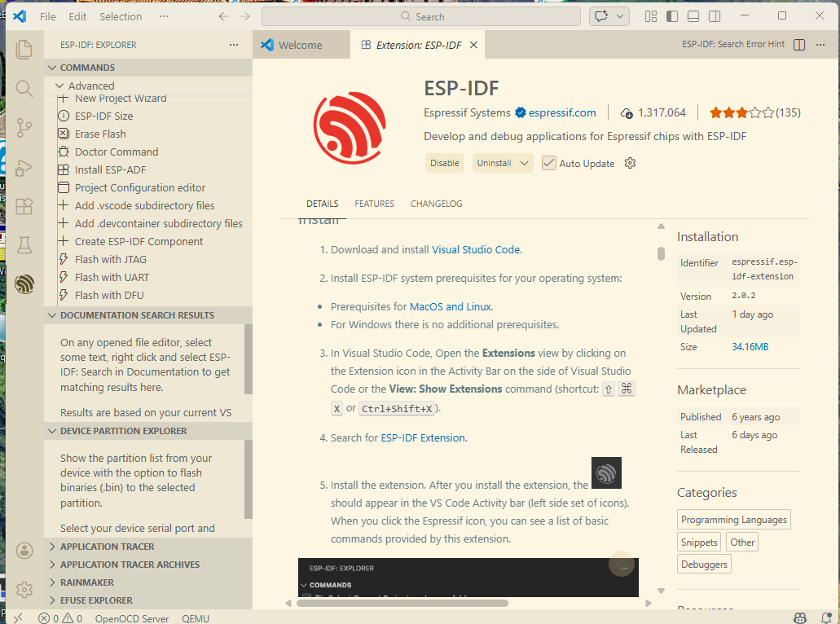Click ESP-IDF: Search Error Hint action
This screenshot has width=840, height=624.
click(732, 44)
